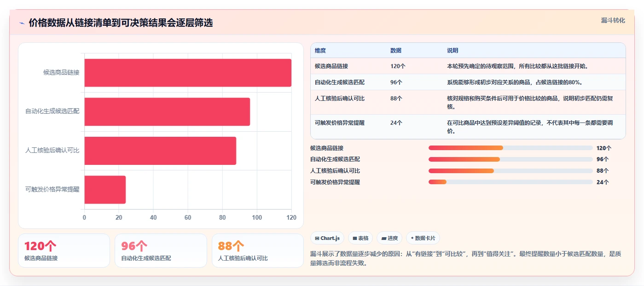Click the 漏斗转化 tag in the header
The width and height of the screenshot is (644, 286).
click(x=613, y=21)
